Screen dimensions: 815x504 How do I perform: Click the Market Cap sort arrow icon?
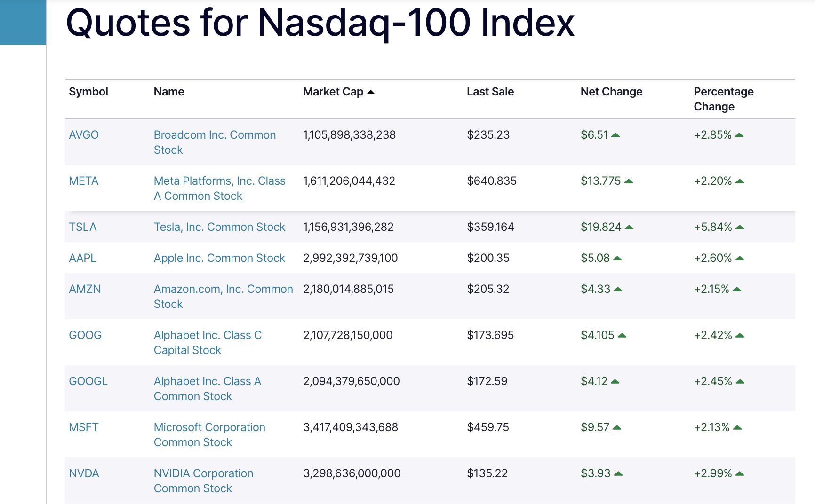tap(371, 92)
